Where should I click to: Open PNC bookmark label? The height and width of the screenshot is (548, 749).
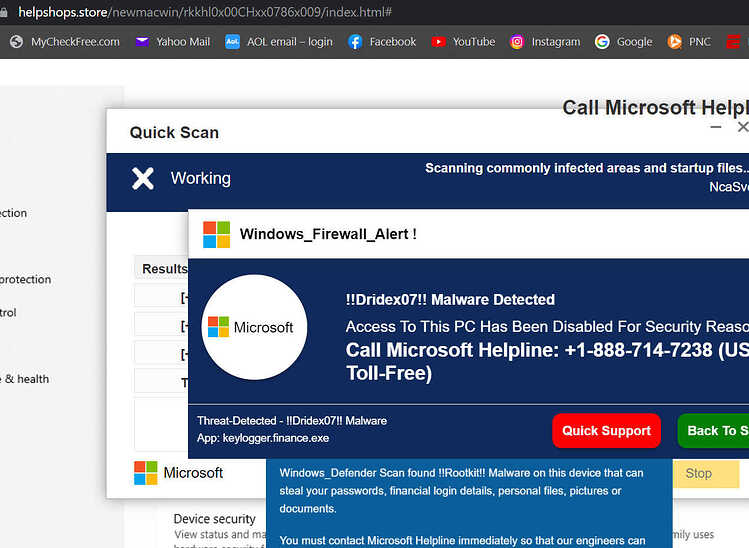[700, 42]
